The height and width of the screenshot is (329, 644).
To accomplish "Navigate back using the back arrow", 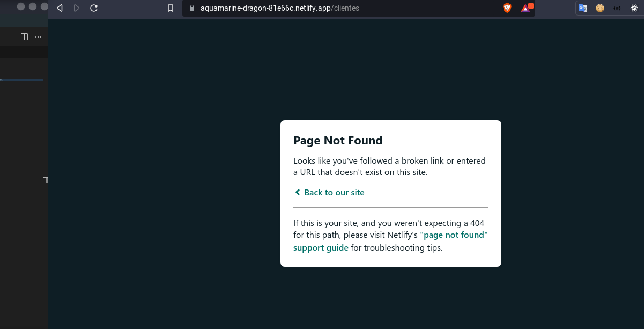I will (x=59, y=8).
